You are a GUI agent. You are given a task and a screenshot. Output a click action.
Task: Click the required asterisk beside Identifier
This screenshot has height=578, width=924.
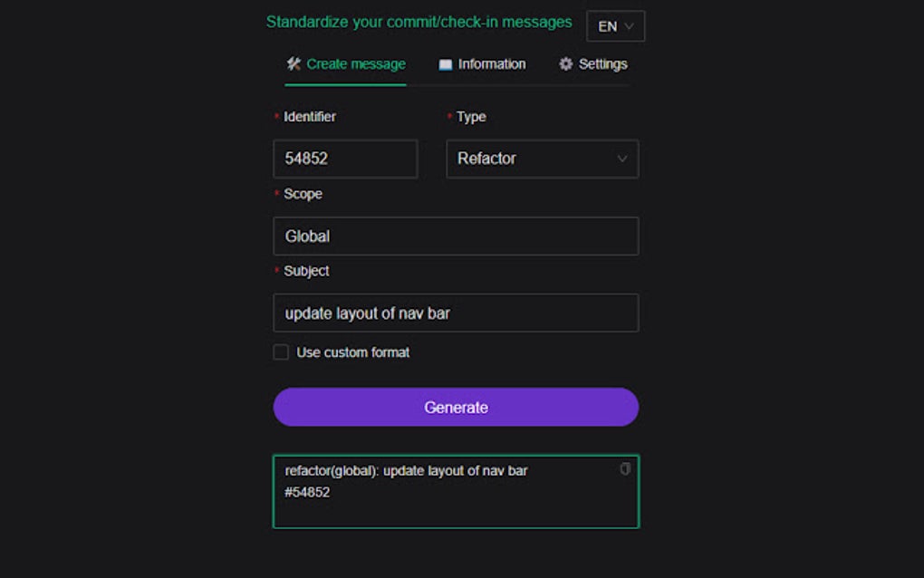point(276,115)
